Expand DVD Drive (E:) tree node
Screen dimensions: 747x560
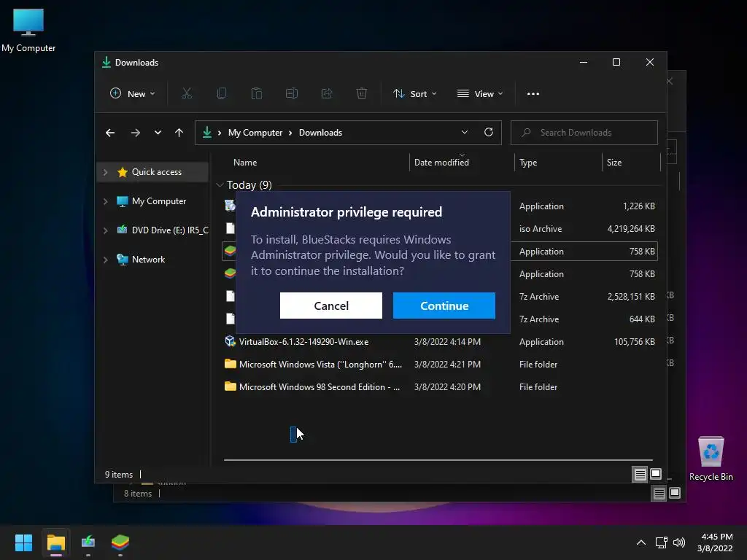pyautogui.click(x=105, y=230)
